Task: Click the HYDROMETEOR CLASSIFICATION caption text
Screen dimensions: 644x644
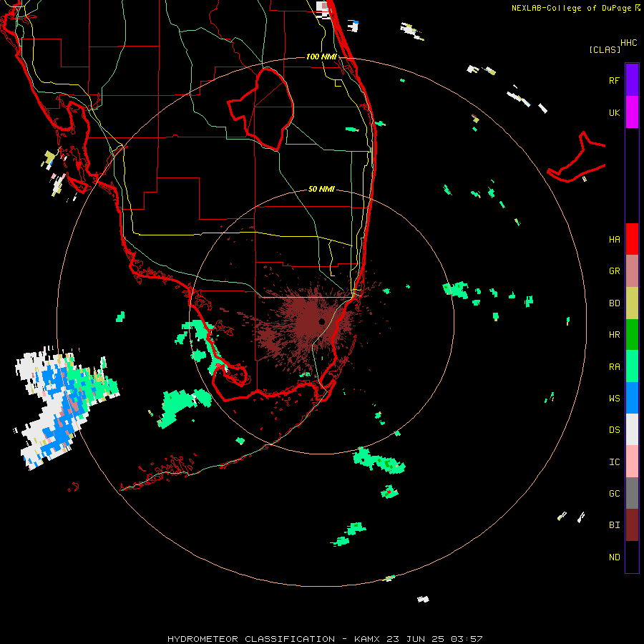Action: 251,639
